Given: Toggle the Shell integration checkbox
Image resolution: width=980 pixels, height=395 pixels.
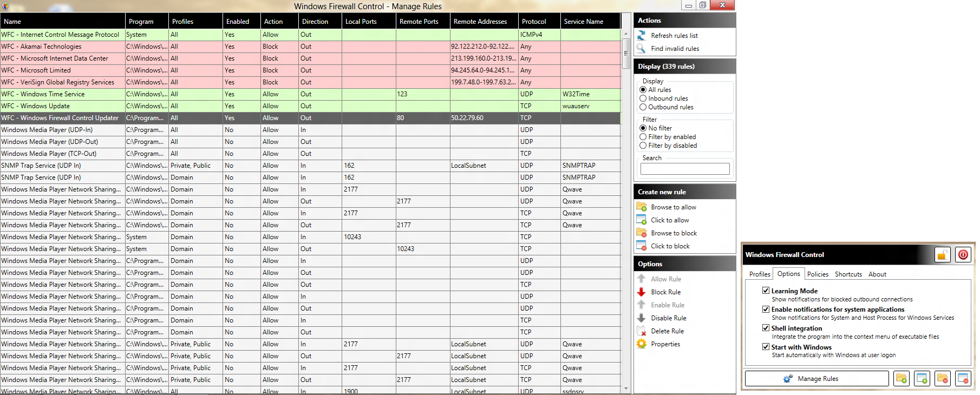Looking at the screenshot, I should pyautogui.click(x=766, y=328).
